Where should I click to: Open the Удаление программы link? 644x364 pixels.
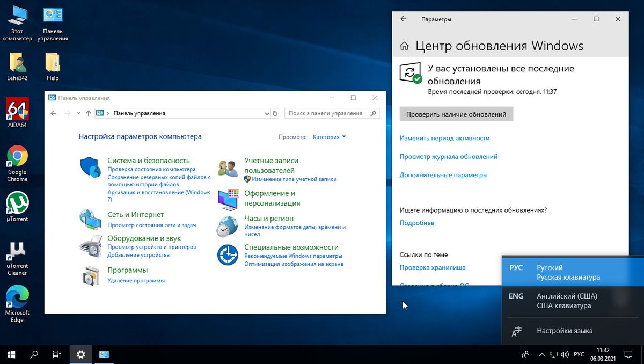[x=136, y=281]
